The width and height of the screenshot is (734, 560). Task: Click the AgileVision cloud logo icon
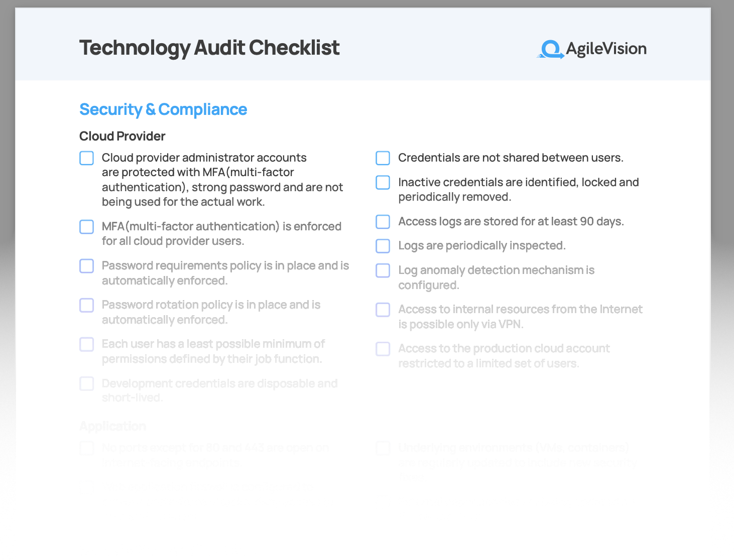[551, 49]
